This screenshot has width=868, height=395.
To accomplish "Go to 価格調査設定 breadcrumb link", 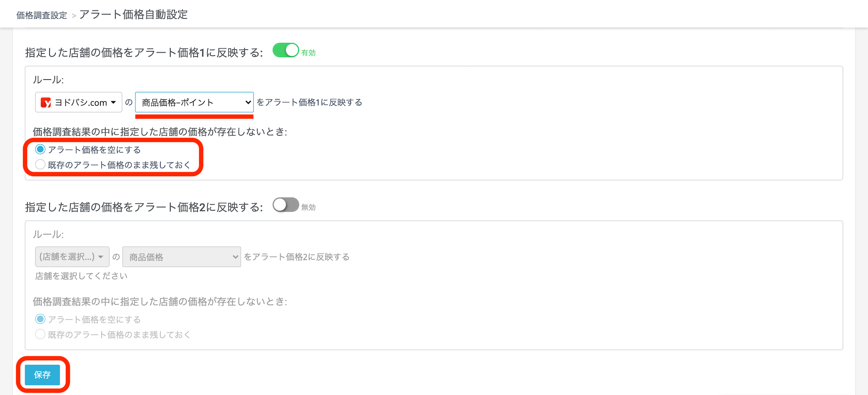I will 42,16.
